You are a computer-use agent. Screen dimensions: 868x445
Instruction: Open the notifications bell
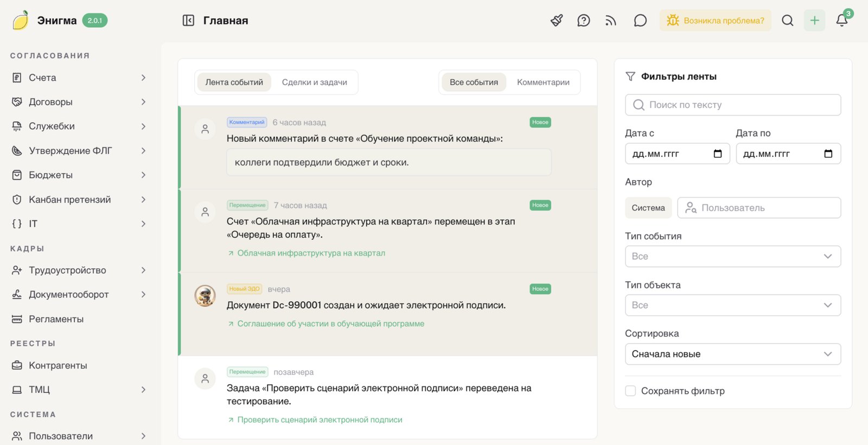click(x=842, y=21)
